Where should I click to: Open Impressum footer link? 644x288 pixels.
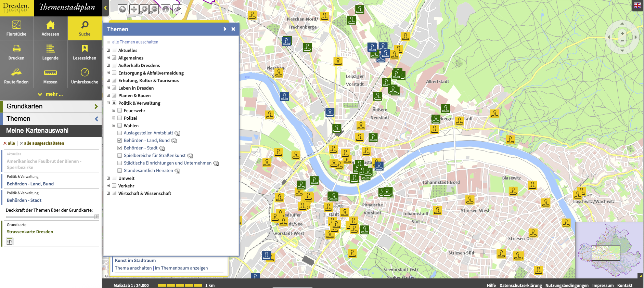tap(603, 285)
